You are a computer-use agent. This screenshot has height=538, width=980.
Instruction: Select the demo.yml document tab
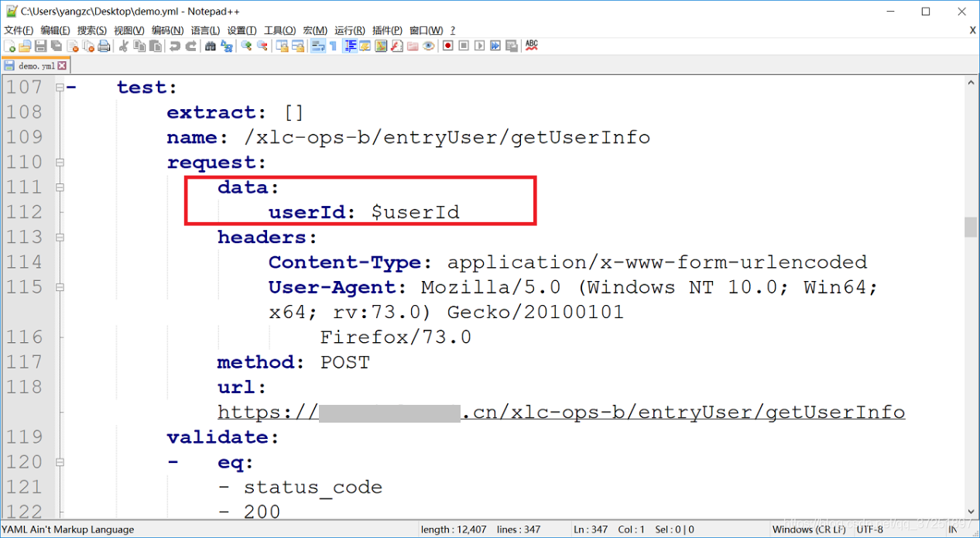(35, 66)
